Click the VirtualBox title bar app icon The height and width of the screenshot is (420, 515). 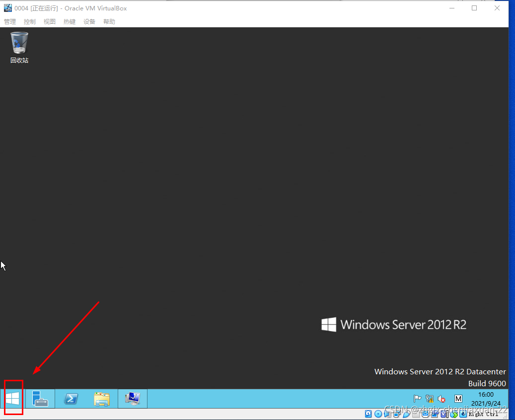tap(8, 8)
